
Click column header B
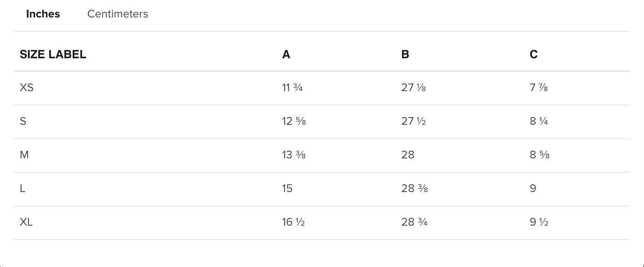[x=405, y=54]
